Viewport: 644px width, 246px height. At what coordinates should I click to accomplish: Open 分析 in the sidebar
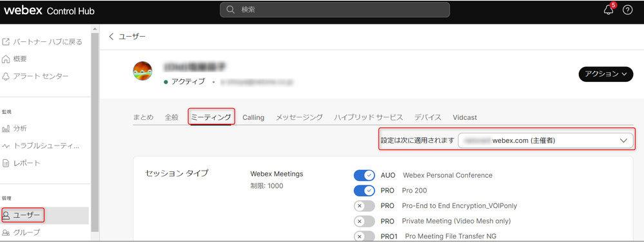(x=20, y=129)
